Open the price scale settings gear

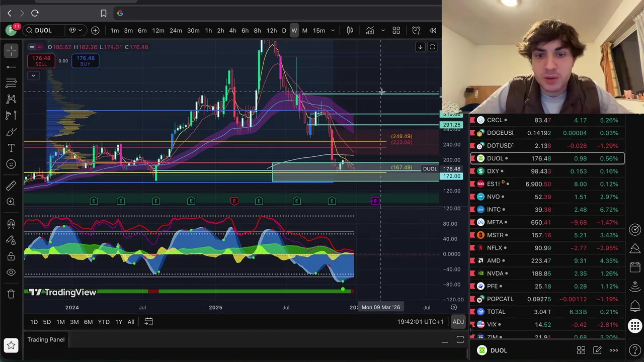pos(454,307)
